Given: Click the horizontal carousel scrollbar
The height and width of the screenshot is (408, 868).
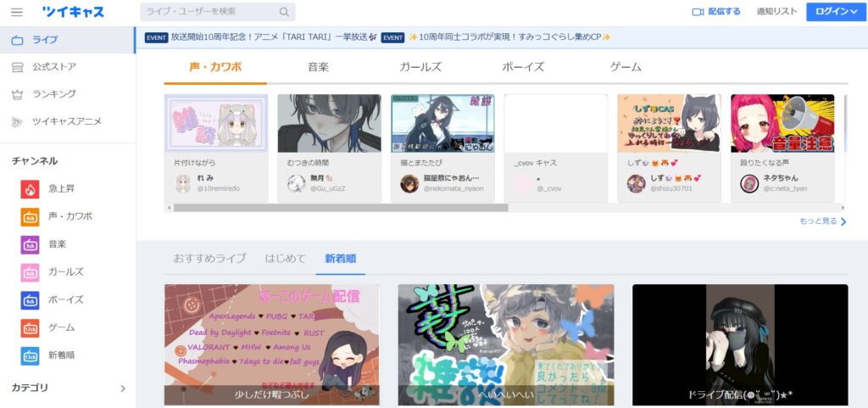Looking at the screenshot, I should click(x=339, y=207).
